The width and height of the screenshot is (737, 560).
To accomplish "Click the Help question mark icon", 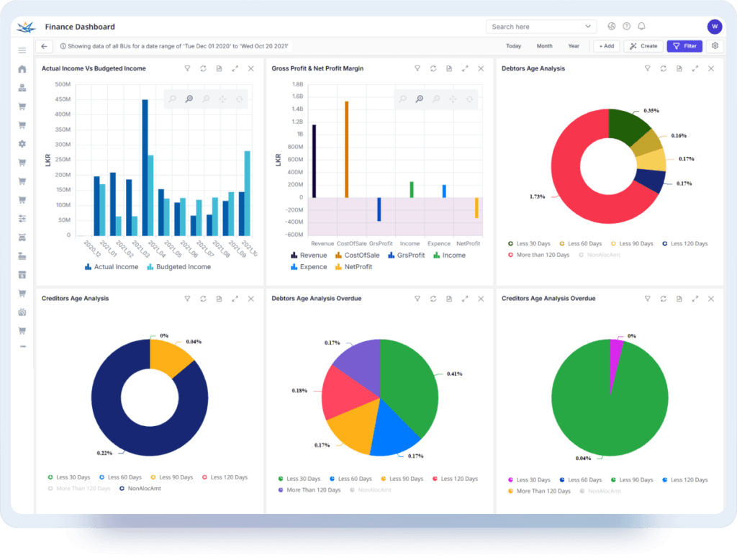I will coord(627,27).
